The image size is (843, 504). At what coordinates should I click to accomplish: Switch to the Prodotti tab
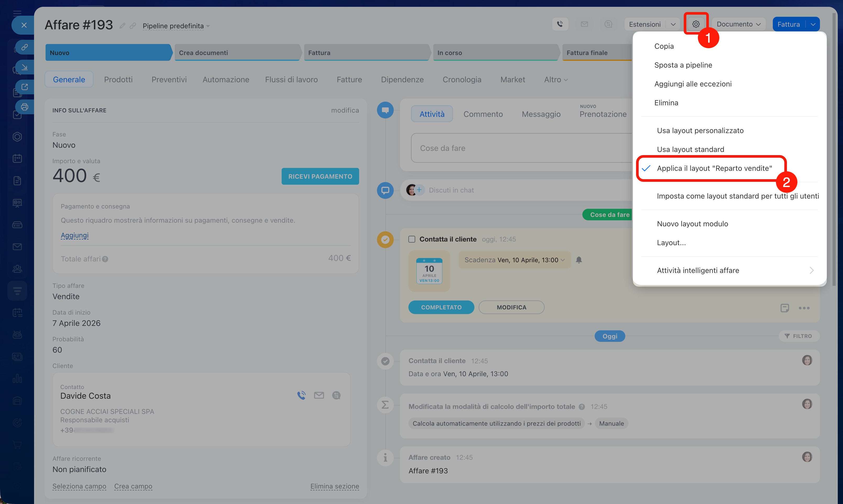[x=118, y=79]
